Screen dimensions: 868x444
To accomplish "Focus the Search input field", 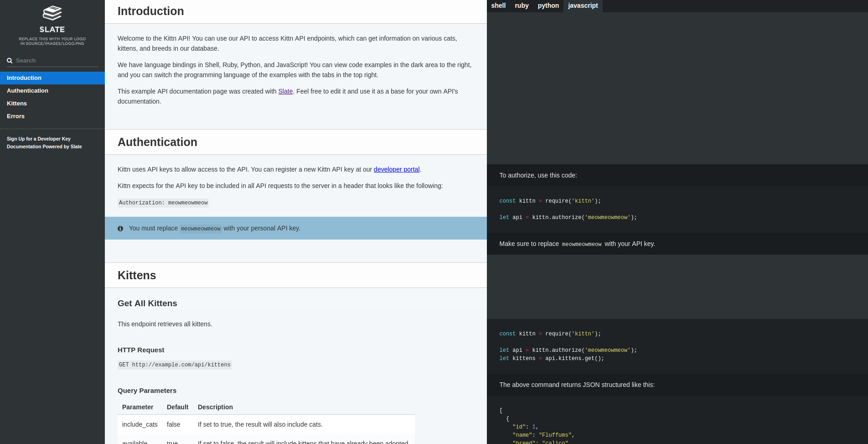I will pyautogui.click(x=55, y=61).
